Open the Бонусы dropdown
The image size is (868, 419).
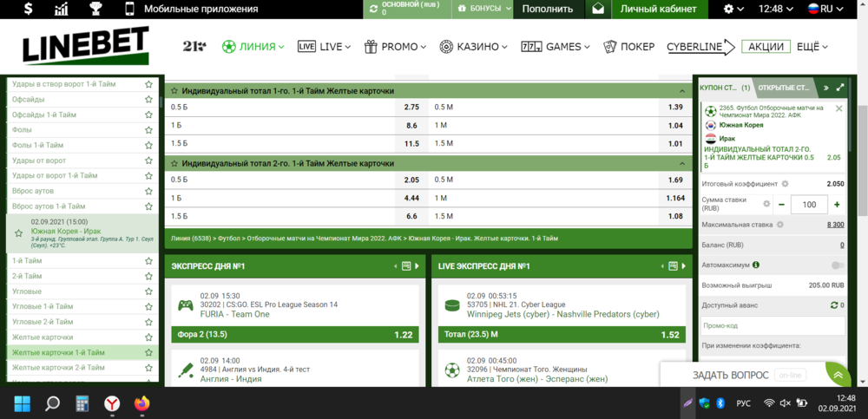[482, 9]
